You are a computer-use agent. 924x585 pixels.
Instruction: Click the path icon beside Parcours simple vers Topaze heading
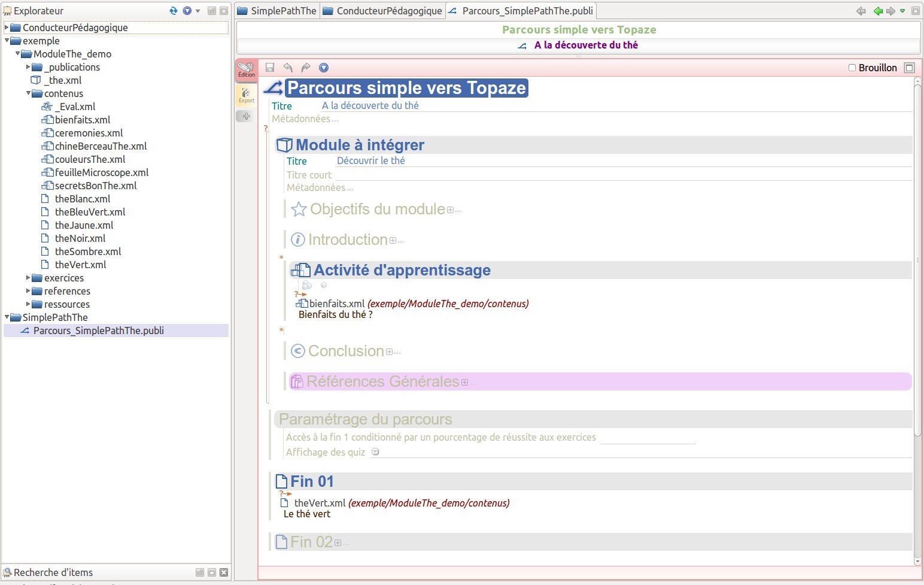pos(273,88)
